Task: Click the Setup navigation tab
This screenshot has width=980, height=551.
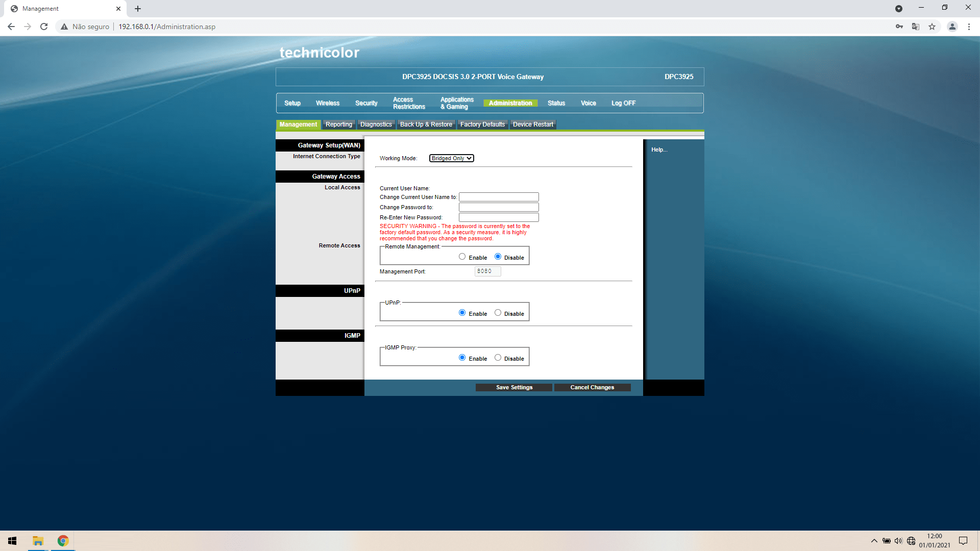Action: (x=292, y=102)
